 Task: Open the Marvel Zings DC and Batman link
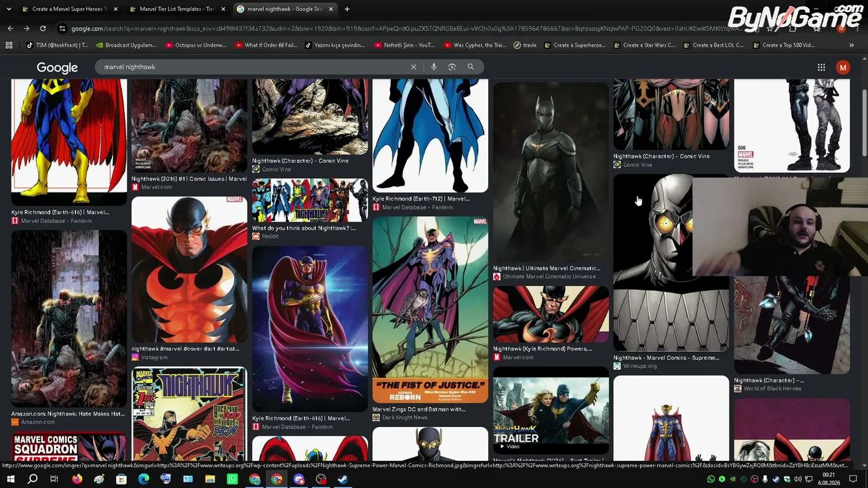pyautogui.click(x=419, y=409)
